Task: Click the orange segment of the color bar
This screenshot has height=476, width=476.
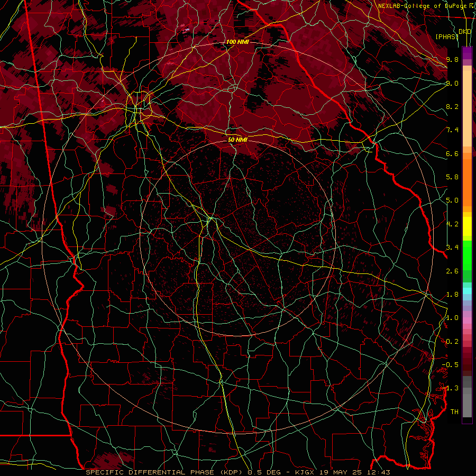Action: (x=467, y=182)
